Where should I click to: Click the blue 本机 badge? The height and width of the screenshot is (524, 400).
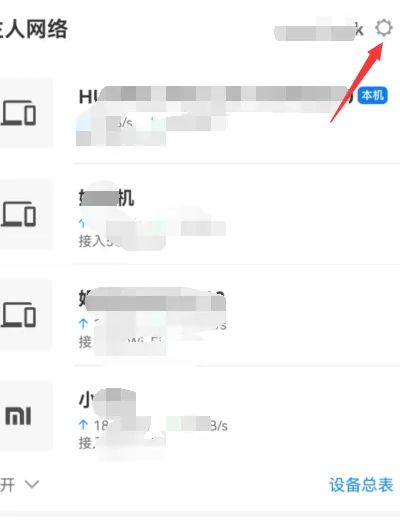373,96
